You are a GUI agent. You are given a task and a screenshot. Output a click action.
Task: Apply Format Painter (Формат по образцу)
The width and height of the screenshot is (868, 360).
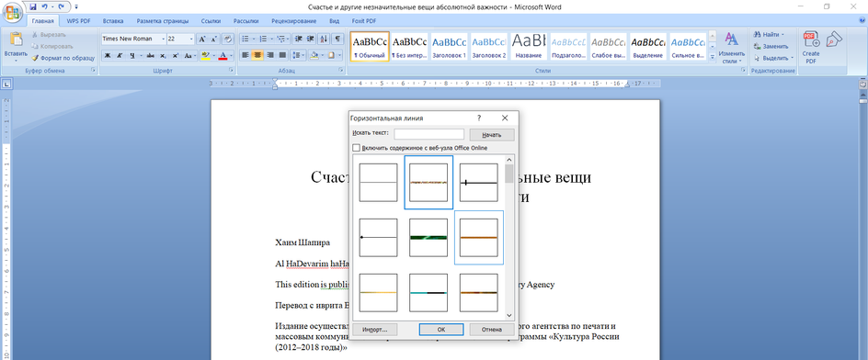point(63,58)
